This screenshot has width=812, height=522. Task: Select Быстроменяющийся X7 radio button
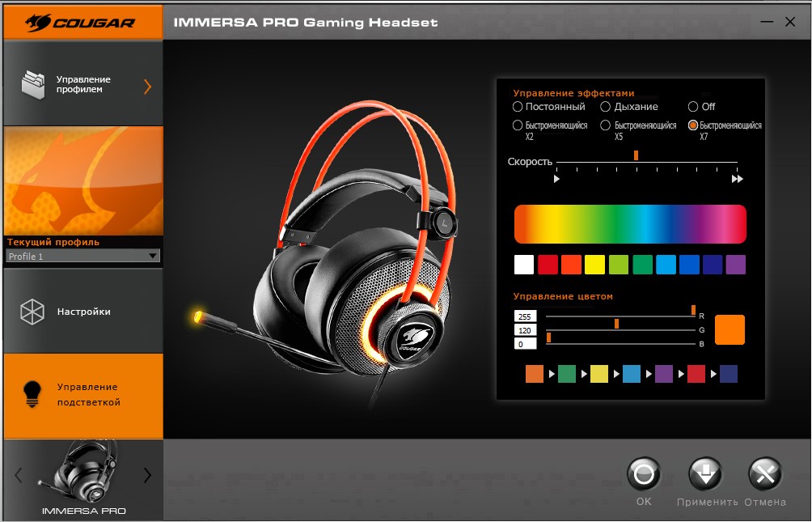click(693, 125)
